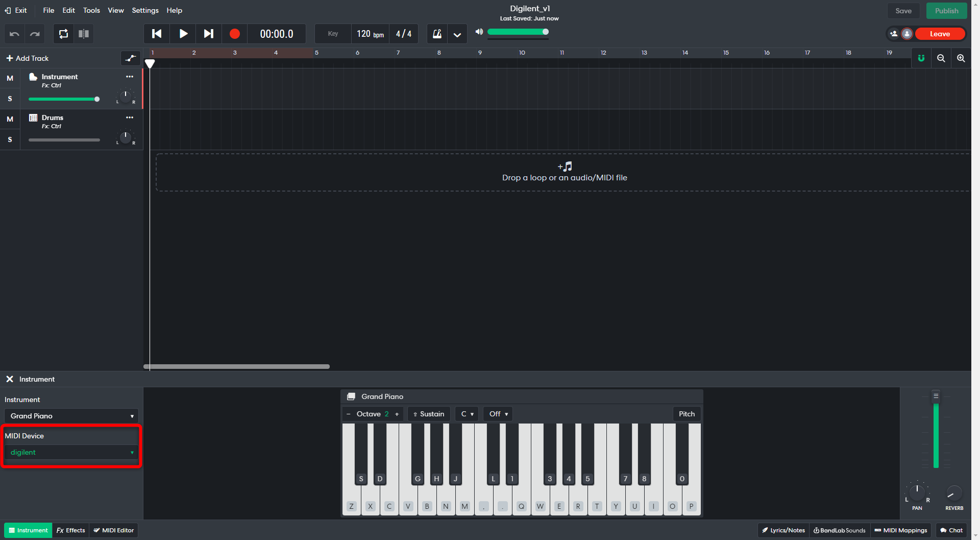
Task: Switch to the Effects tab
Action: (70, 530)
